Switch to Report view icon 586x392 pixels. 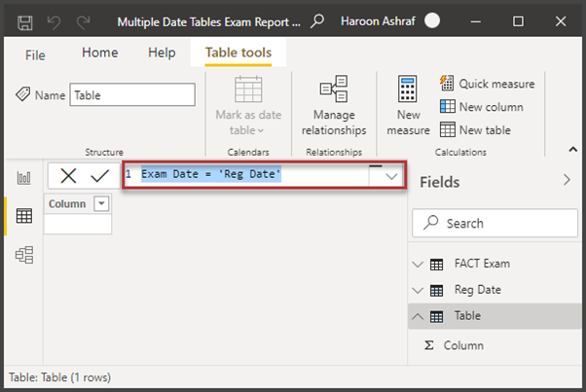(24, 178)
